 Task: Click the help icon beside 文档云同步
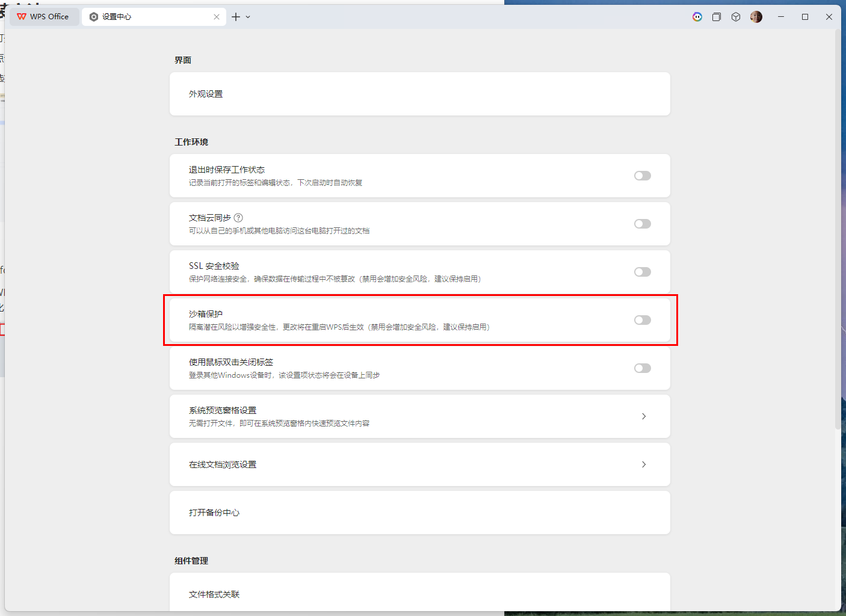238,218
